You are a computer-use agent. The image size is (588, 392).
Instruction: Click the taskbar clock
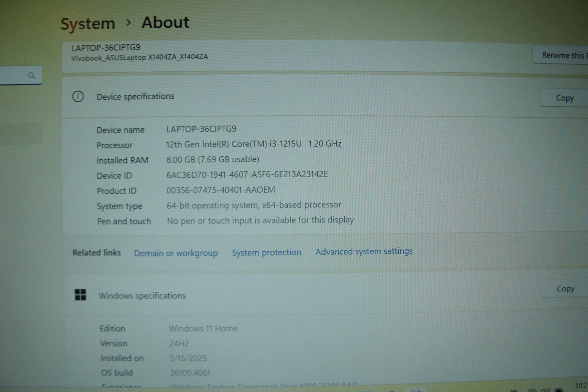581,386
